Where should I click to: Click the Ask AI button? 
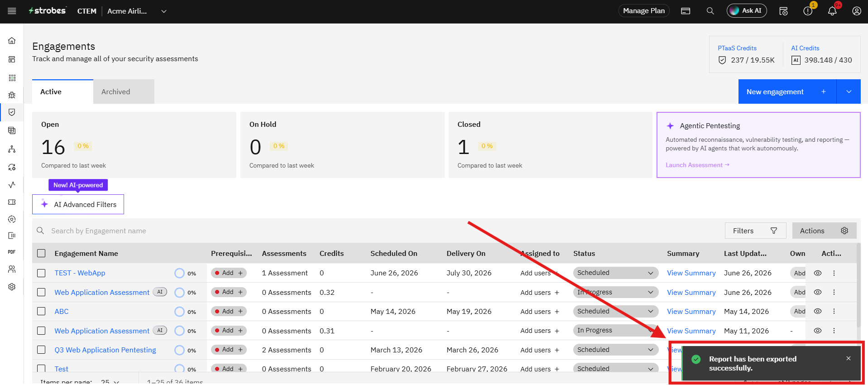click(x=747, y=10)
